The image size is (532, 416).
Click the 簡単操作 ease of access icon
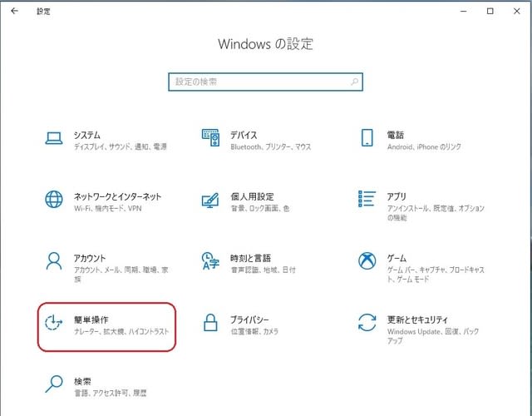pyautogui.click(x=53, y=323)
